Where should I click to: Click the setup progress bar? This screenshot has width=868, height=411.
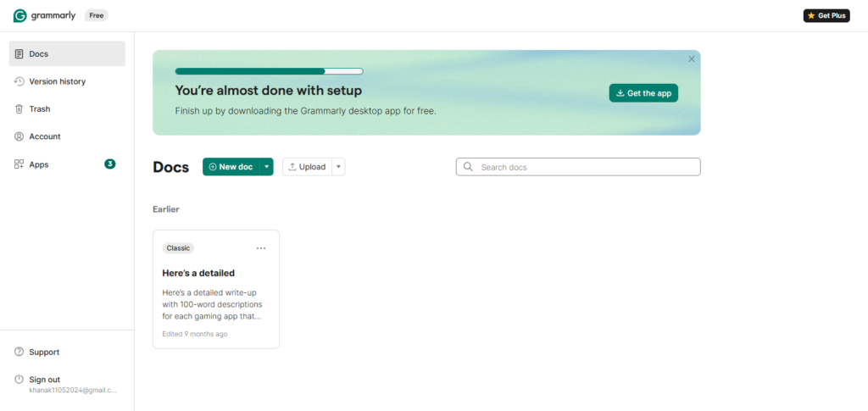[x=269, y=71]
